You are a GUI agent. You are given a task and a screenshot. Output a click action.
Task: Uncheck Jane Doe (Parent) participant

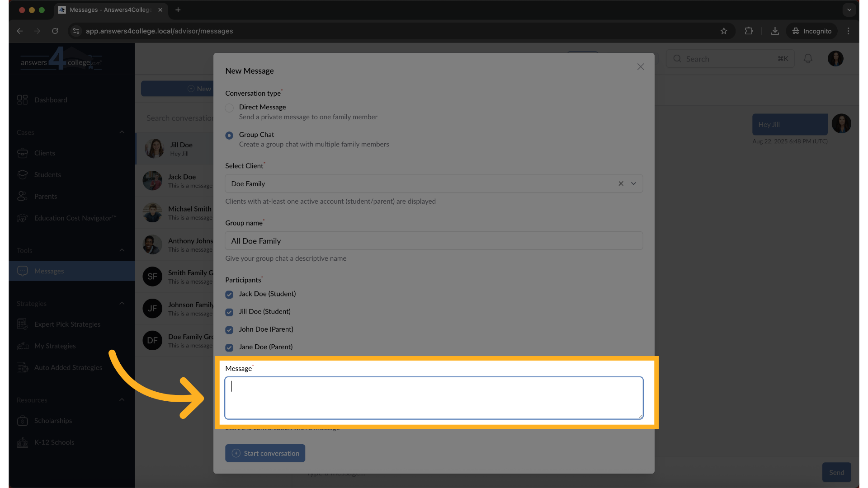click(230, 347)
